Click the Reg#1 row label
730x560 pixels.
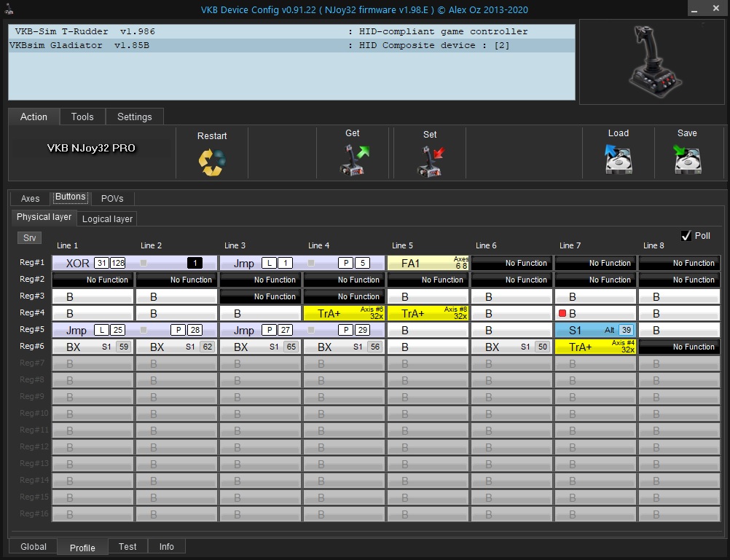(x=31, y=263)
